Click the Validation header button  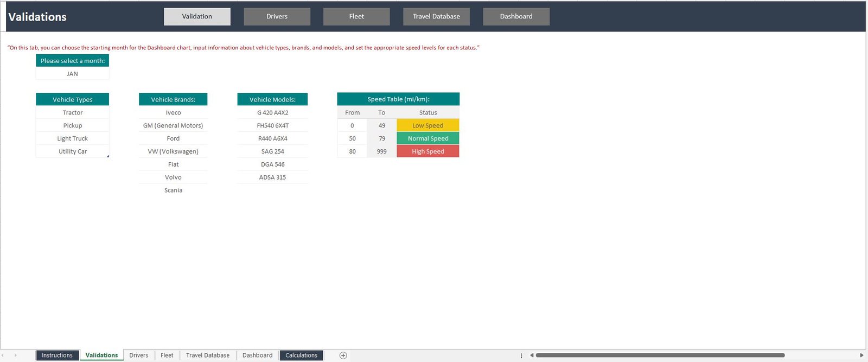(x=197, y=16)
